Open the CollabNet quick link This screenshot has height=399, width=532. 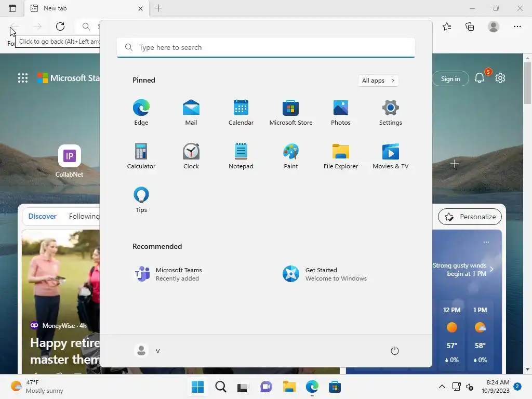point(69,162)
